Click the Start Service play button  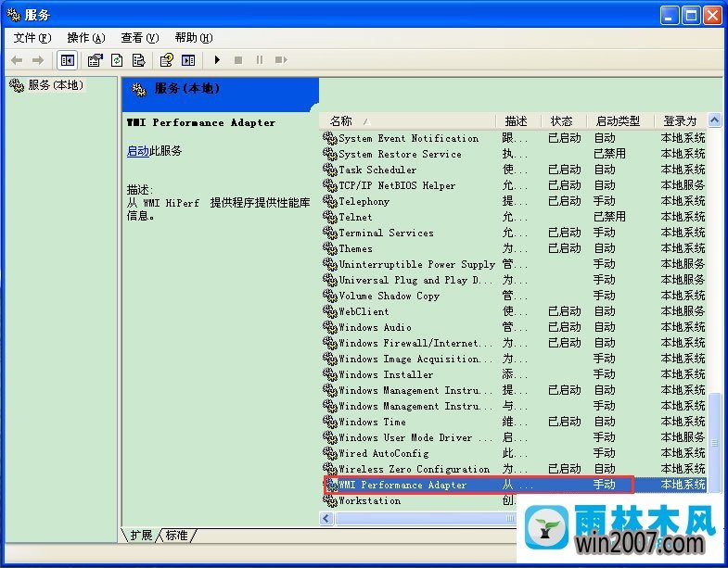coord(217,60)
